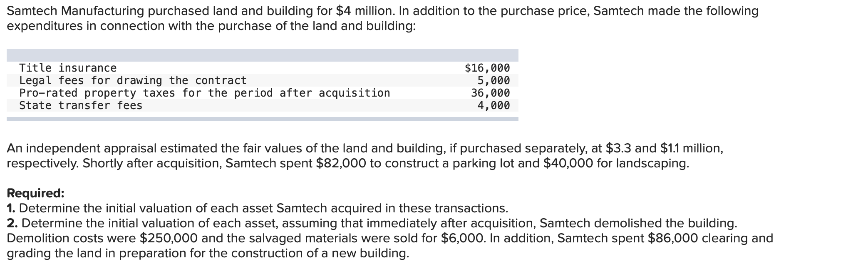Click Legal fees for drawing the contract
This screenshot has height=264, width=868.
133,80
